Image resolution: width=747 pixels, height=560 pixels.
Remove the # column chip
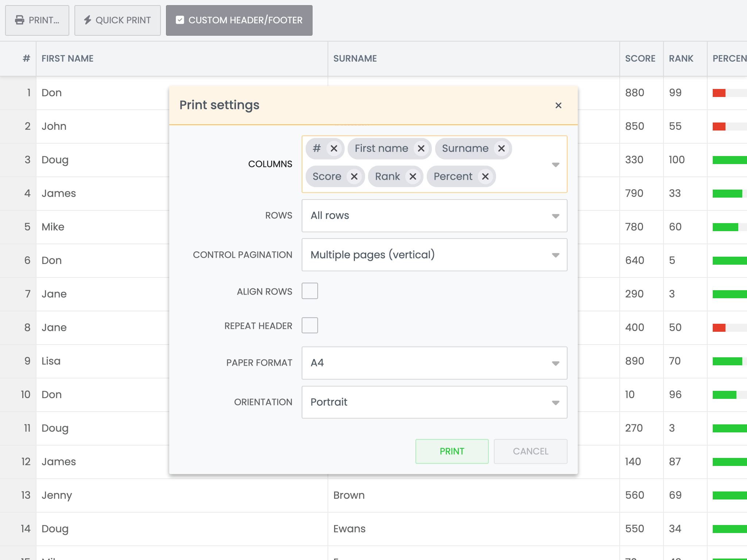coord(334,148)
